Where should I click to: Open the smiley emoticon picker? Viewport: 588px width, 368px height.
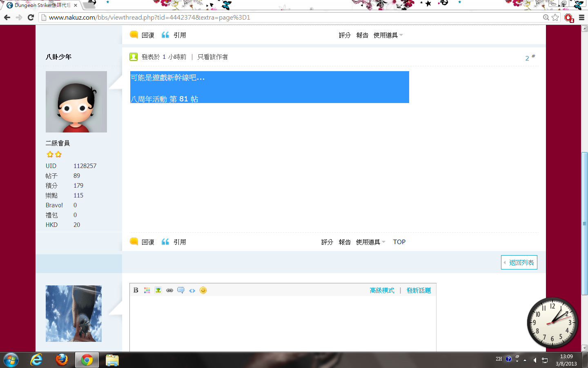pyautogui.click(x=203, y=290)
